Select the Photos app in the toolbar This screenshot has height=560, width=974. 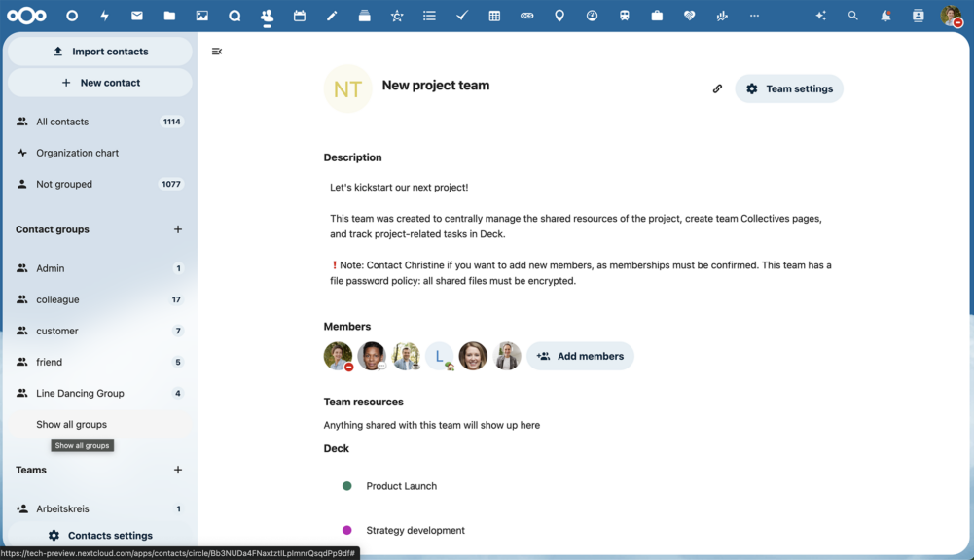(201, 15)
